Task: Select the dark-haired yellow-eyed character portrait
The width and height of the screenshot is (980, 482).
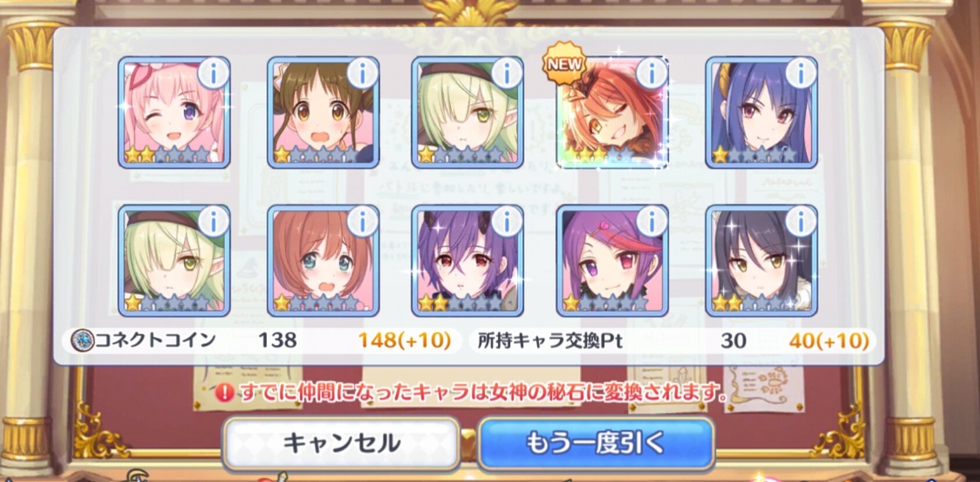Action: 762,260
